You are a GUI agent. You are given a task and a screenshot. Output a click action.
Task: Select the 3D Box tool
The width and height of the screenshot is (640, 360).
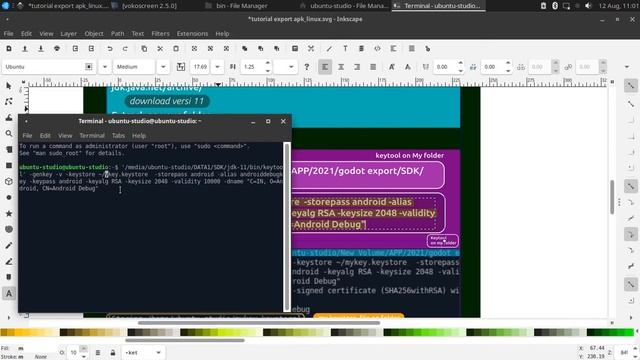9,181
